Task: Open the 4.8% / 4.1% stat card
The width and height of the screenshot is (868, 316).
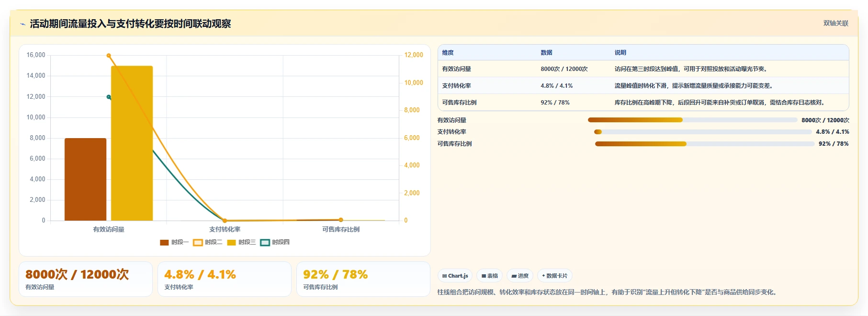Action: [225, 279]
